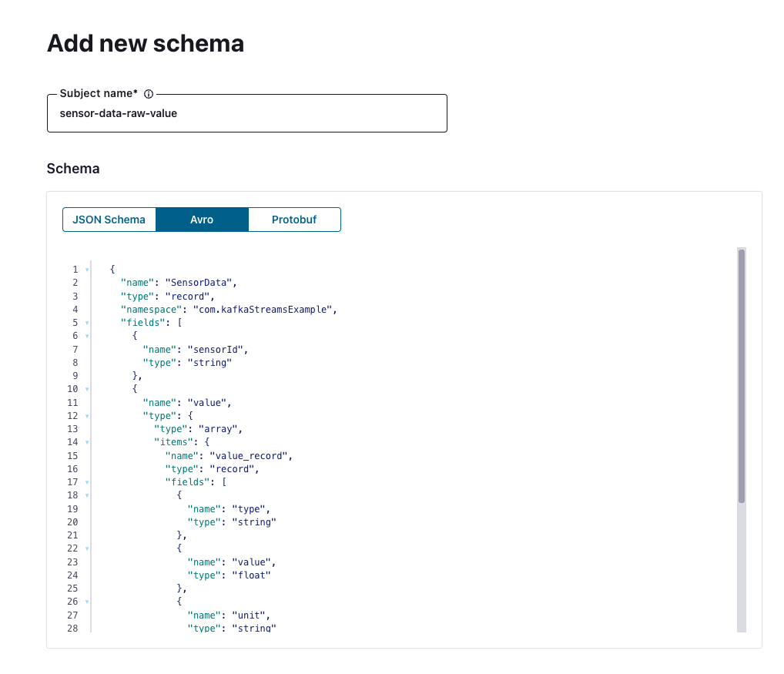
Task: Click the "unit" field name
Action: click(x=249, y=615)
